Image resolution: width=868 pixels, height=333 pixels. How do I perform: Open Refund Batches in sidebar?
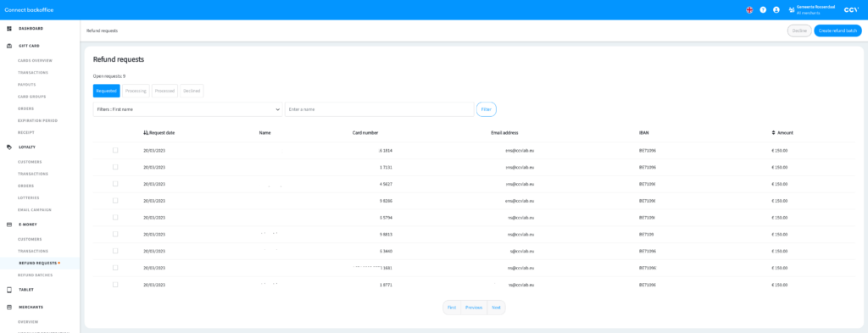pyautogui.click(x=35, y=275)
